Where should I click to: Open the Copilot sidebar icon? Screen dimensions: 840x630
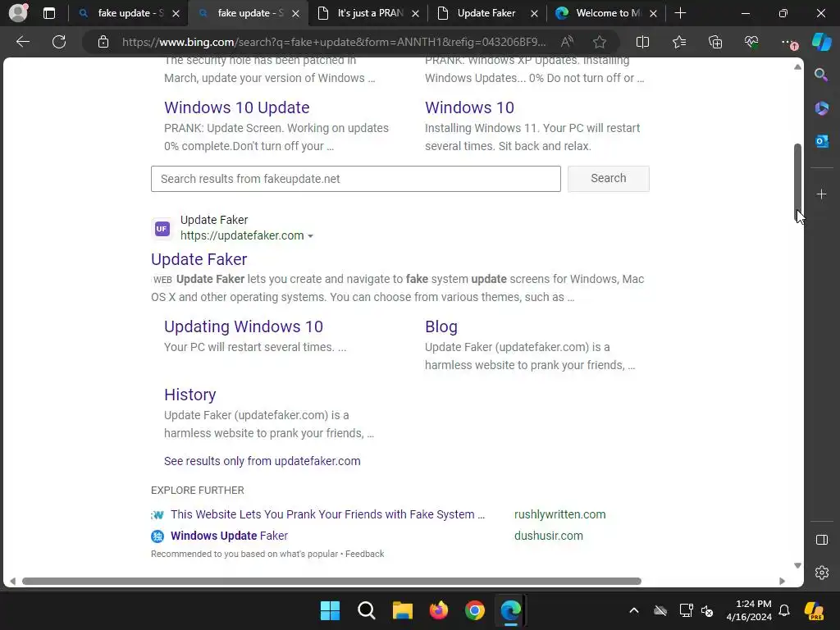[x=821, y=42]
